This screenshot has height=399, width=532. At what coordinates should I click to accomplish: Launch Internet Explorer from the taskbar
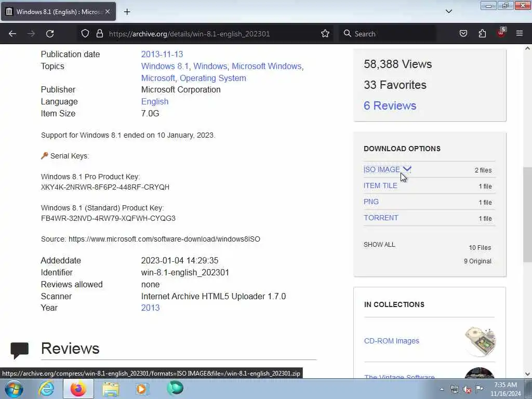[x=46, y=389]
